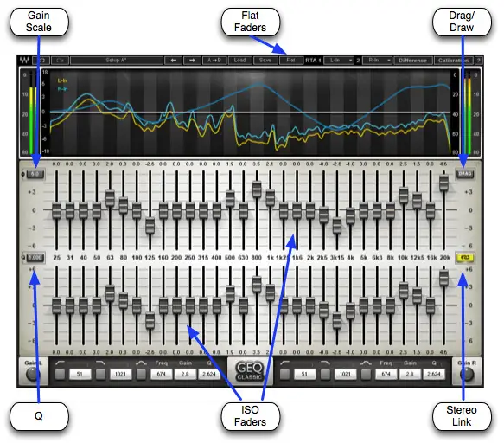
Task: Click Flat to reset all faders
Action: pyautogui.click(x=290, y=61)
